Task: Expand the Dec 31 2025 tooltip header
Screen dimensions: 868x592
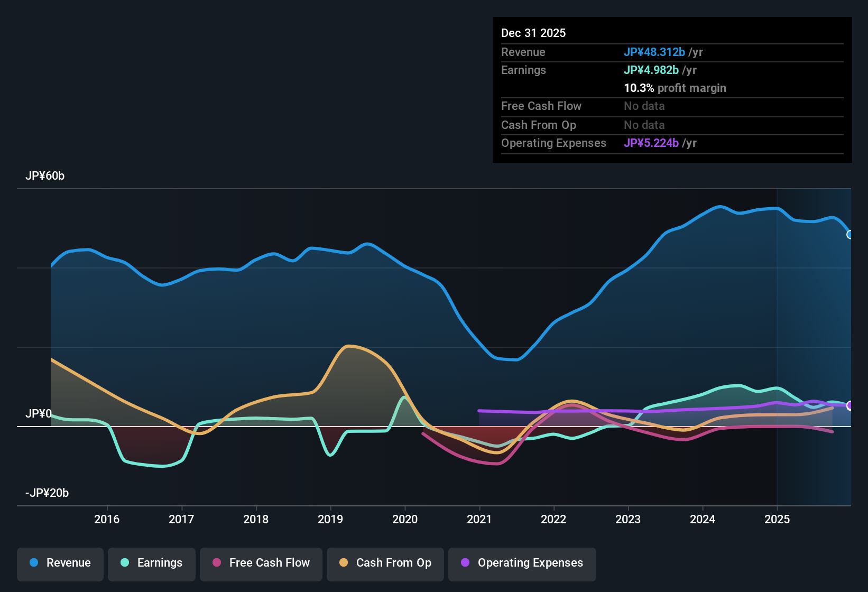Action: click(533, 33)
